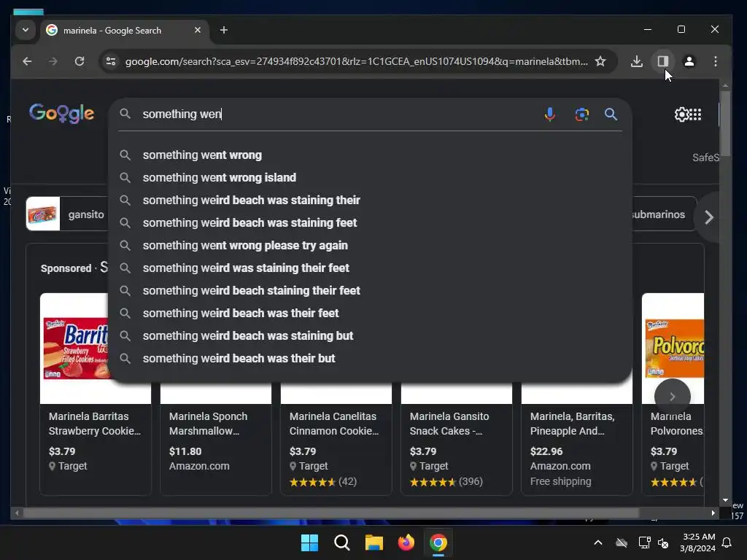Viewport: 747px width, 560px height.
Task: Select 'something weird beach was staining feet'
Action: [x=370, y=223]
